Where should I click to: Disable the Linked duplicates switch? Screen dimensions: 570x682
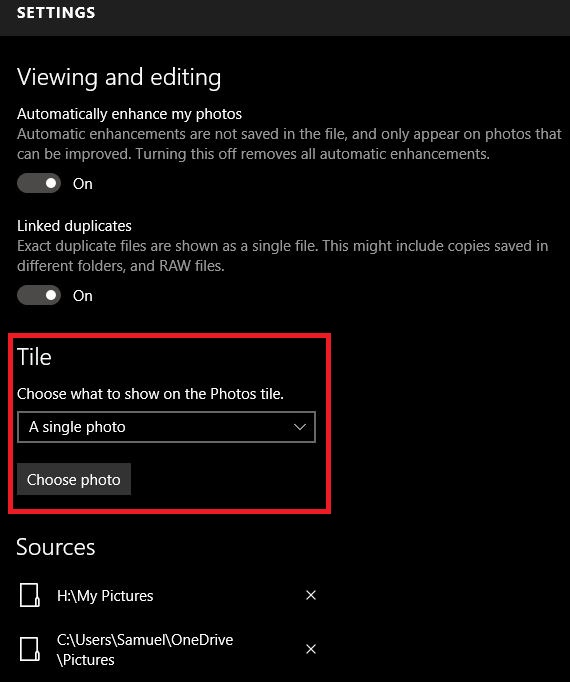pos(39,295)
